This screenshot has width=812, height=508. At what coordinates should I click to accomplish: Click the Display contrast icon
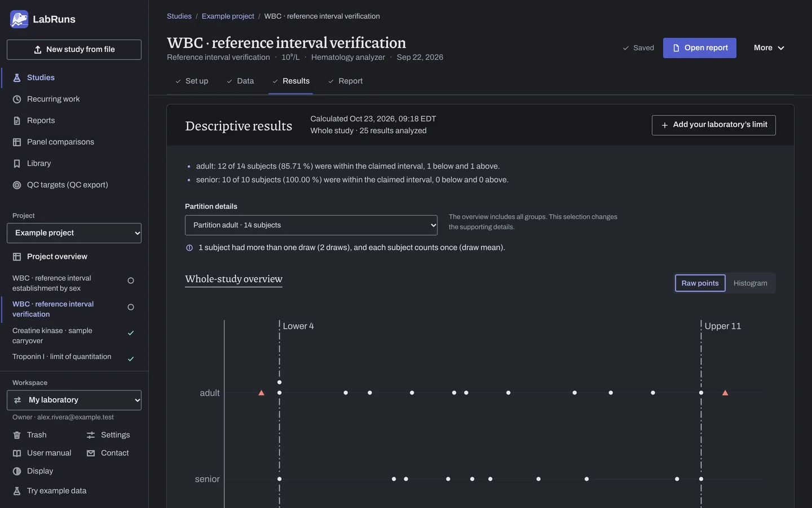tap(17, 471)
